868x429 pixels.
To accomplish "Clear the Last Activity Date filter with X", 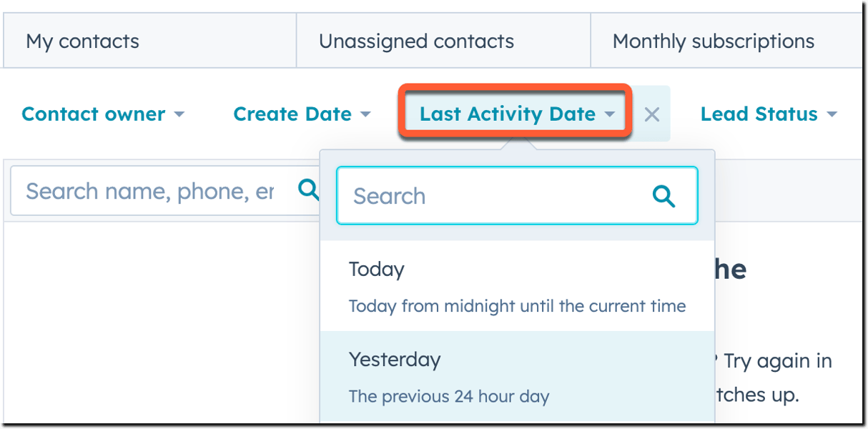I will [651, 114].
